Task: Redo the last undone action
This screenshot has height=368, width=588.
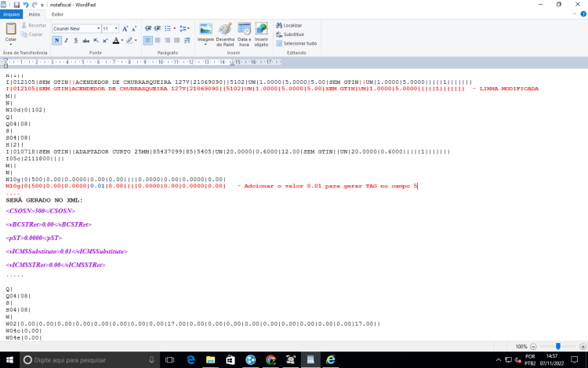Action: pyautogui.click(x=34, y=5)
